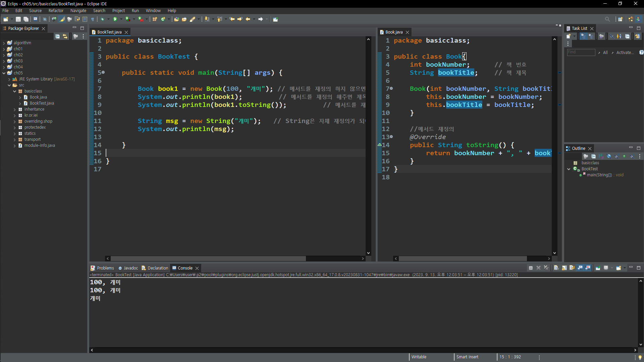Click the green Run button in toolbar
The height and width of the screenshot is (362, 644).
click(115, 19)
